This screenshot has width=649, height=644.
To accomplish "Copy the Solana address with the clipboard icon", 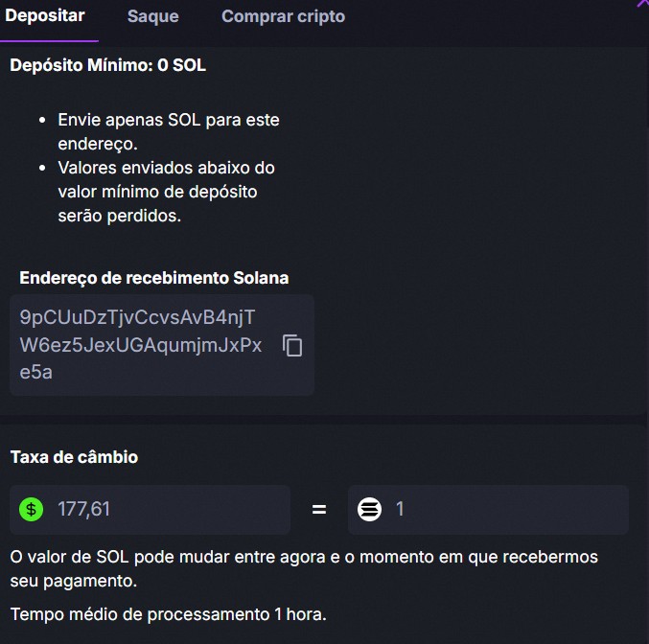I will coord(292,345).
